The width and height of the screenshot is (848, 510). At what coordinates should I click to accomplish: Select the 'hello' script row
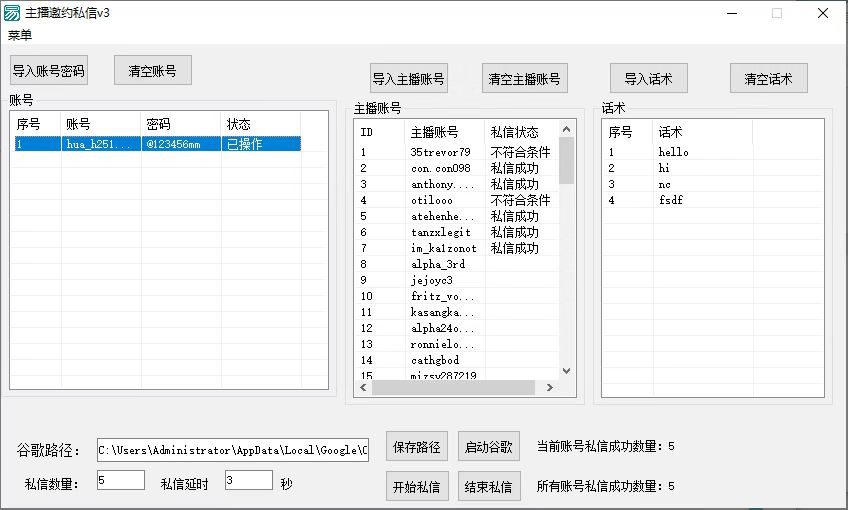click(x=673, y=152)
